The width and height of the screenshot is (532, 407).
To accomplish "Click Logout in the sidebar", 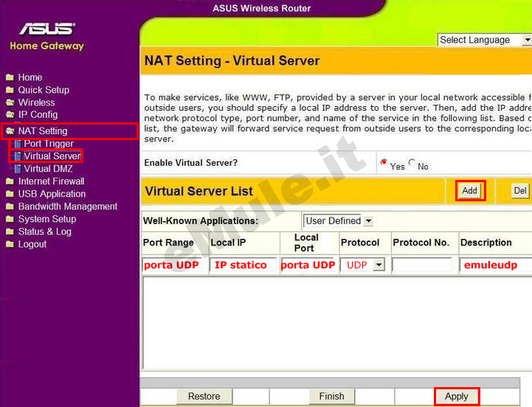I will (x=32, y=244).
